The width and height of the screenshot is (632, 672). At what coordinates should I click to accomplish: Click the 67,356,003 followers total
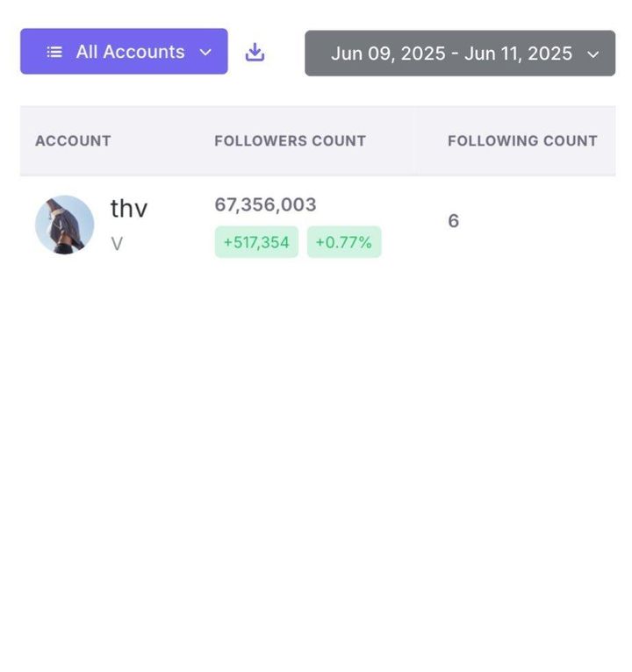pyautogui.click(x=265, y=204)
